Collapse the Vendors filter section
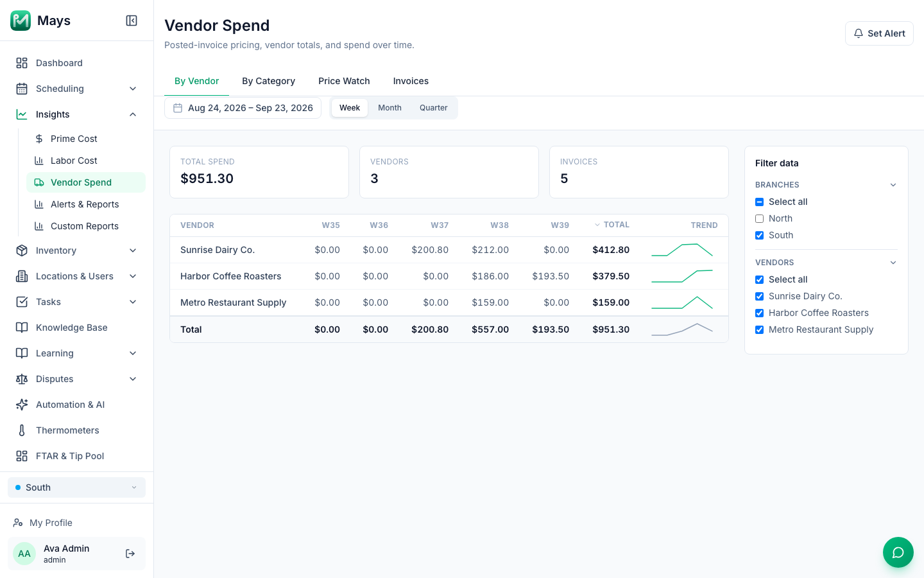This screenshot has height=578, width=924. point(893,263)
